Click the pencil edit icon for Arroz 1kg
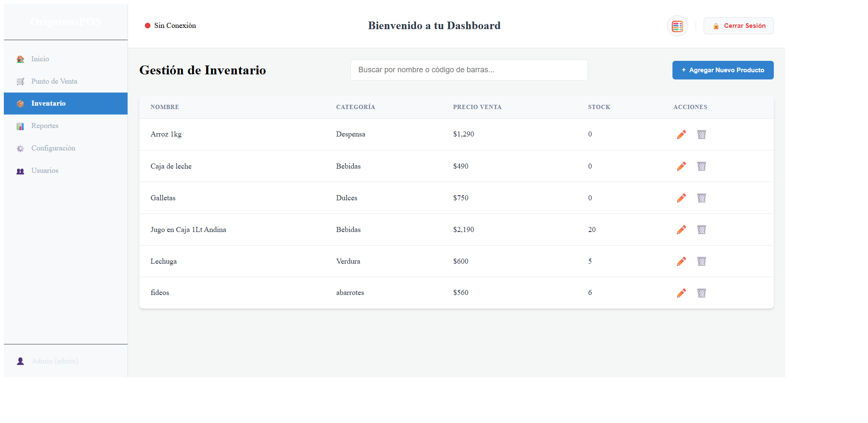 pyautogui.click(x=681, y=134)
